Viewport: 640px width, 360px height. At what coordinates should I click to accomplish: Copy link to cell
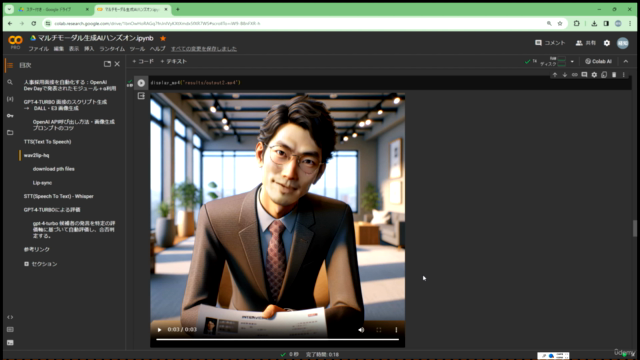click(x=574, y=75)
